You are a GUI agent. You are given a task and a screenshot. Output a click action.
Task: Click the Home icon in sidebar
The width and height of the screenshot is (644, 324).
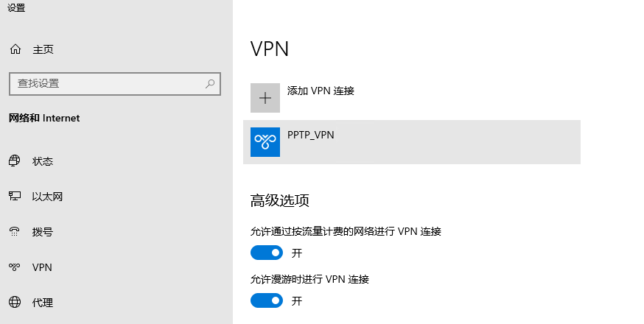point(15,49)
